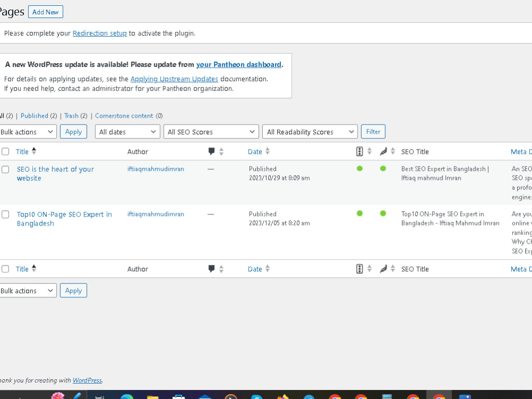Click the top 'Author' column header
532x399 pixels.
coord(138,152)
